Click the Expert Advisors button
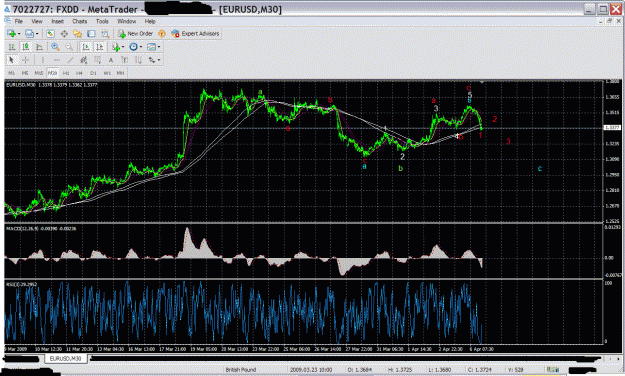Image resolution: width=625 pixels, height=376 pixels. [195, 34]
